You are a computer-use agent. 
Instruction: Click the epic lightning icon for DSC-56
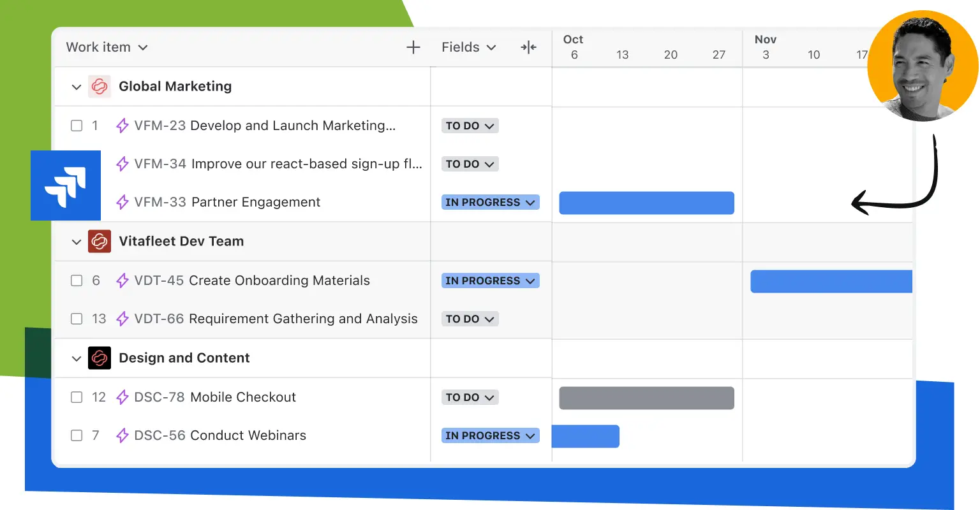pyautogui.click(x=122, y=435)
